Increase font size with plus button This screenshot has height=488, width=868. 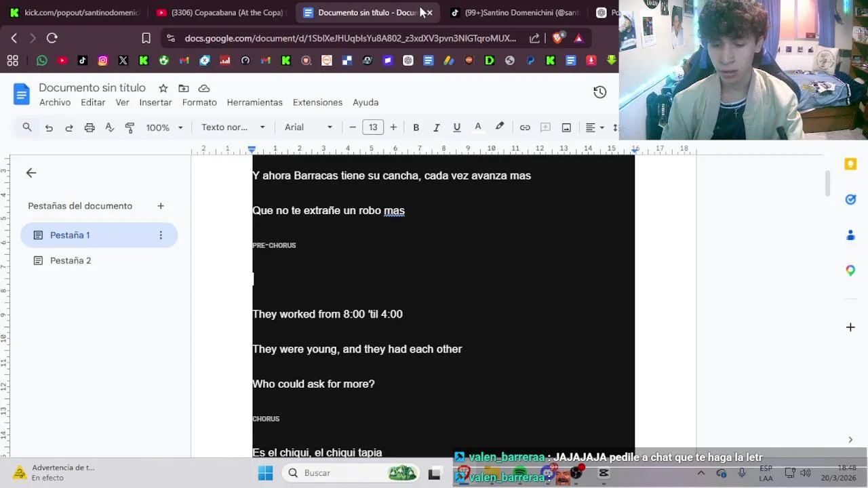pyautogui.click(x=393, y=127)
